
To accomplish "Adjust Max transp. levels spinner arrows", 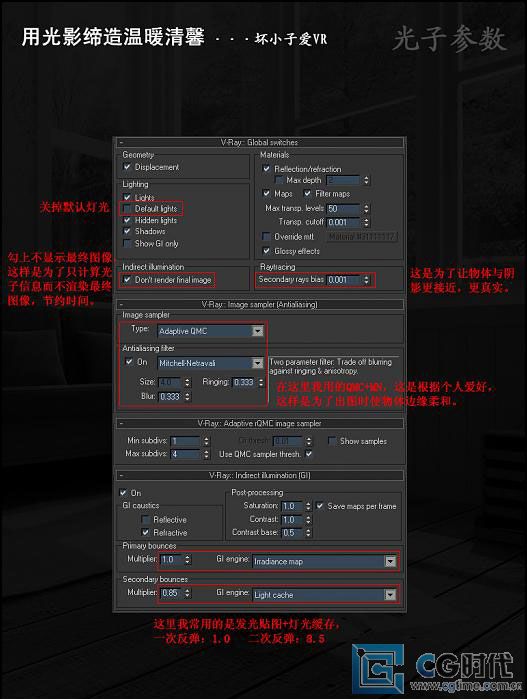I will coord(366,209).
